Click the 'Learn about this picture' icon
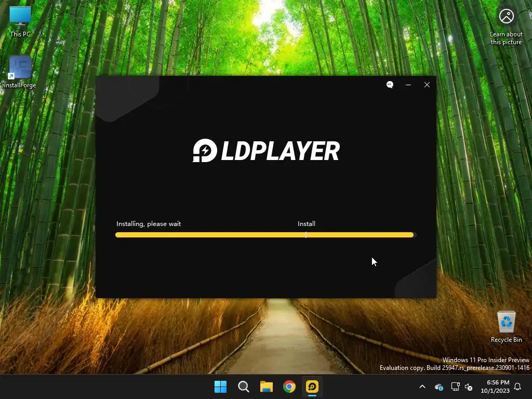532x399 pixels. click(506, 26)
